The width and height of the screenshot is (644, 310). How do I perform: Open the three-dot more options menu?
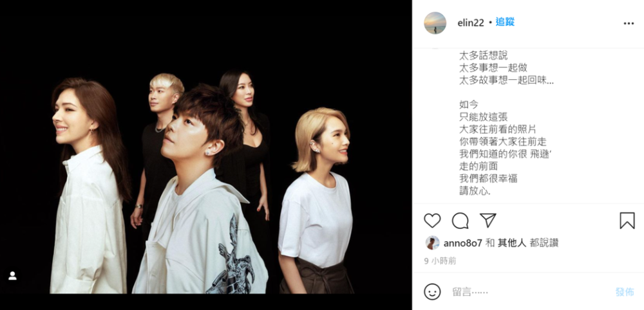click(x=629, y=23)
